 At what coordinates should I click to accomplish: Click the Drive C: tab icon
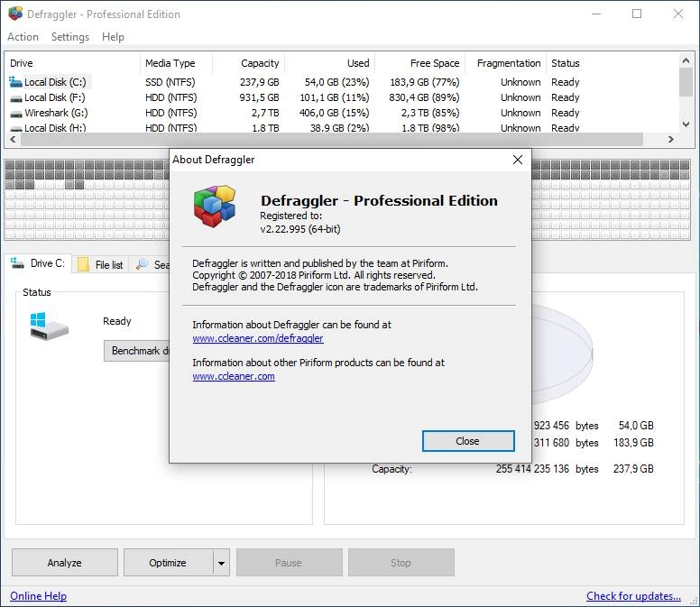[x=17, y=263]
